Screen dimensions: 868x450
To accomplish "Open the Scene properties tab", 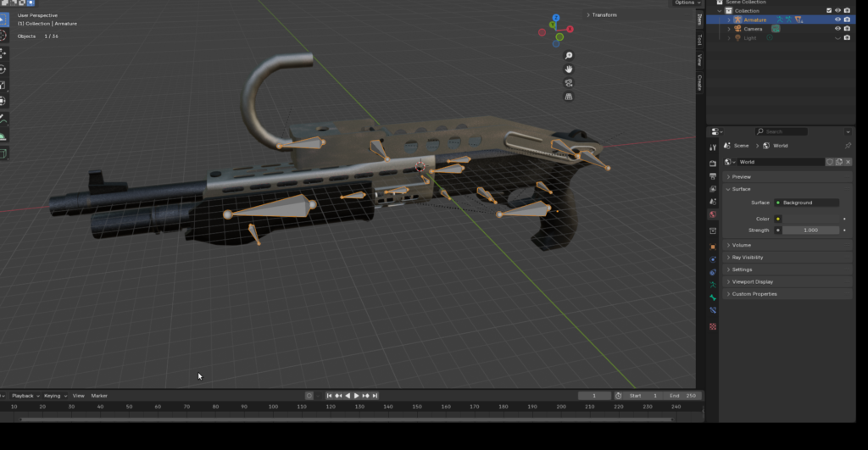I will tap(713, 202).
